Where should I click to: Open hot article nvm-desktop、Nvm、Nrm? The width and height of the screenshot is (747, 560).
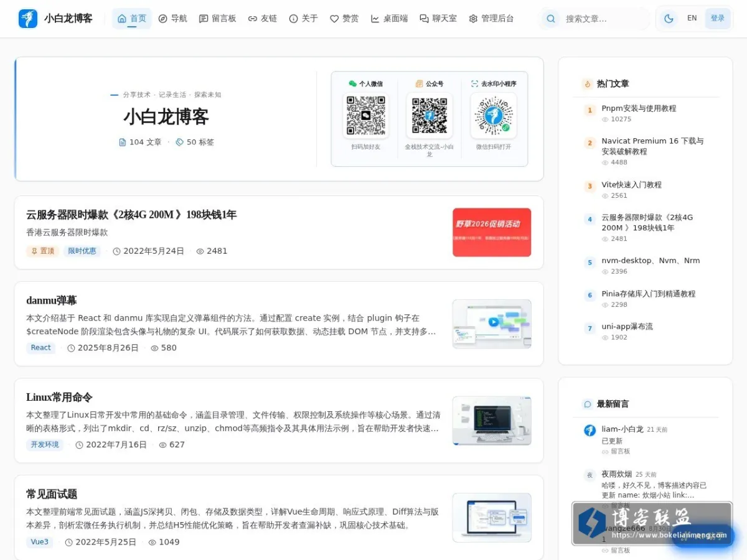point(651,261)
